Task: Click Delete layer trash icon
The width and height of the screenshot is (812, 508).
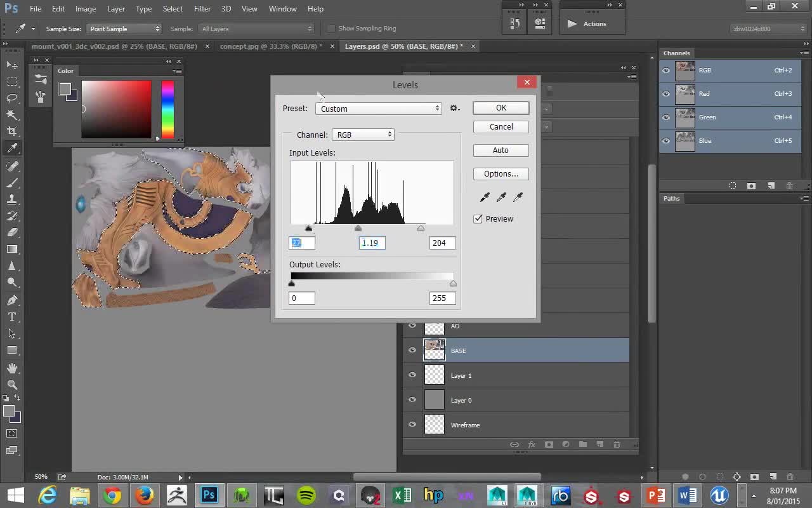Action: tap(617, 444)
